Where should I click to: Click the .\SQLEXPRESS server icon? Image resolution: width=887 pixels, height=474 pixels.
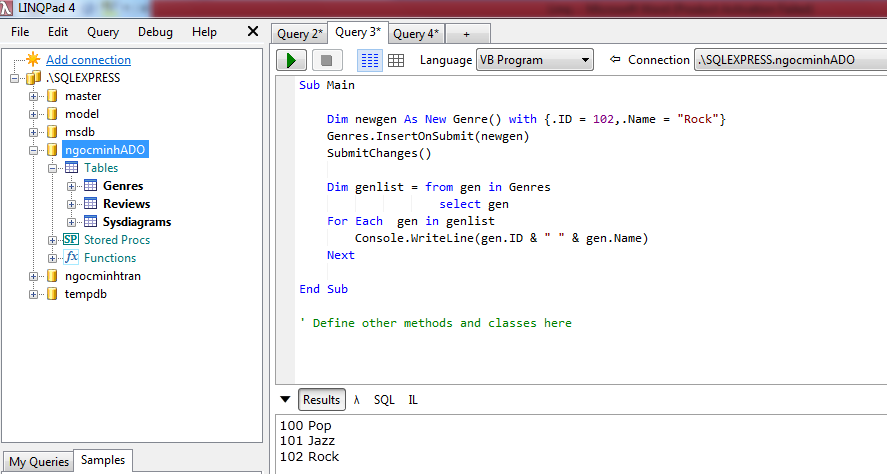[34, 77]
